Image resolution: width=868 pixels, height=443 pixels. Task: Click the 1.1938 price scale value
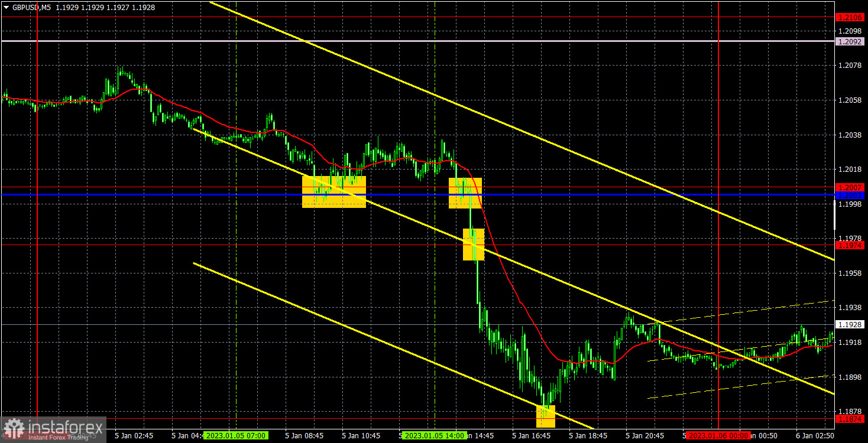(x=849, y=308)
